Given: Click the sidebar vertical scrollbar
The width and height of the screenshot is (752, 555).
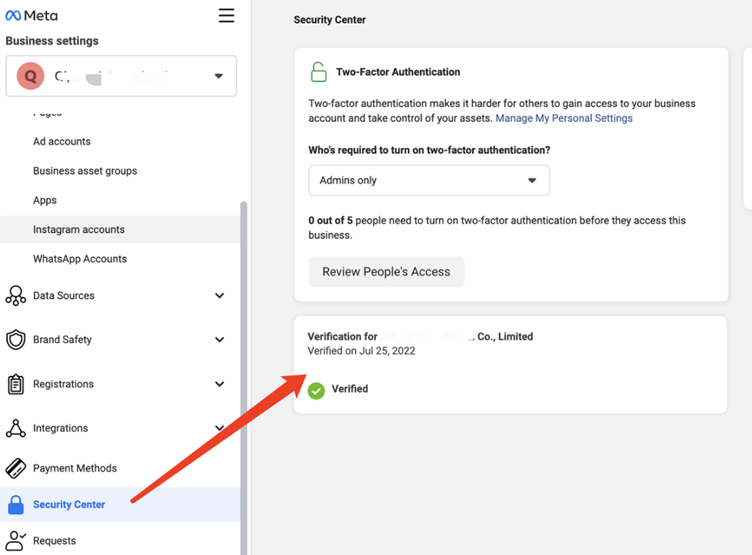Looking at the screenshot, I should pos(244,377).
